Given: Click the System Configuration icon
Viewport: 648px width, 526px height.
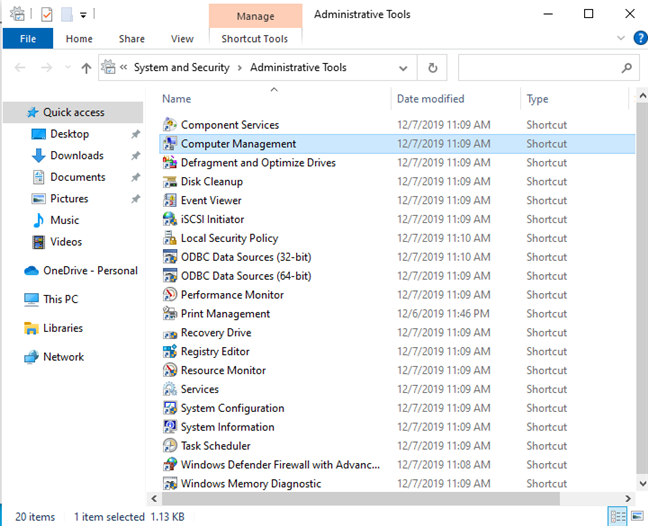Looking at the screenshot, I should [x=169, y=408].
